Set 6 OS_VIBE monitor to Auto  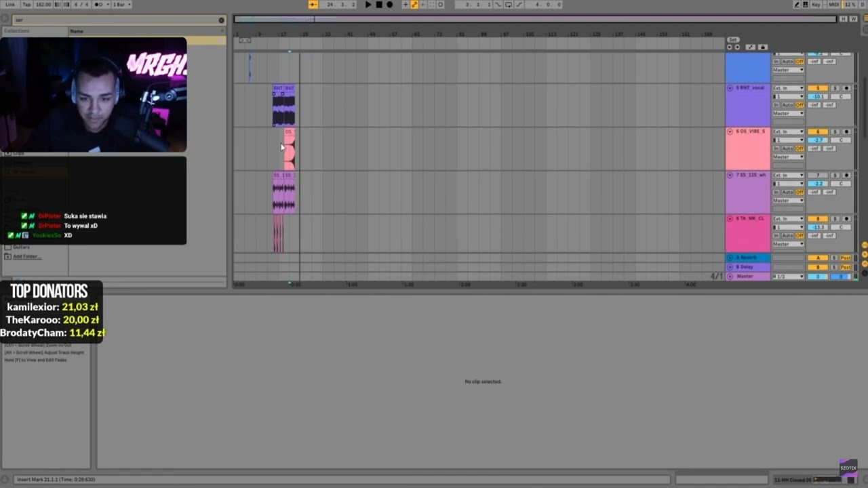(787, 148)
